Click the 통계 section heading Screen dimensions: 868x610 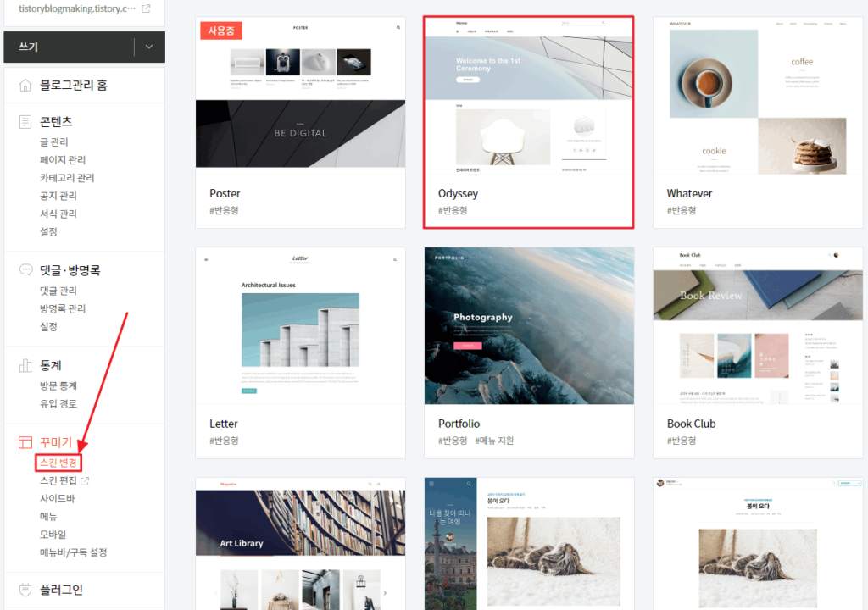pos(50,365)
